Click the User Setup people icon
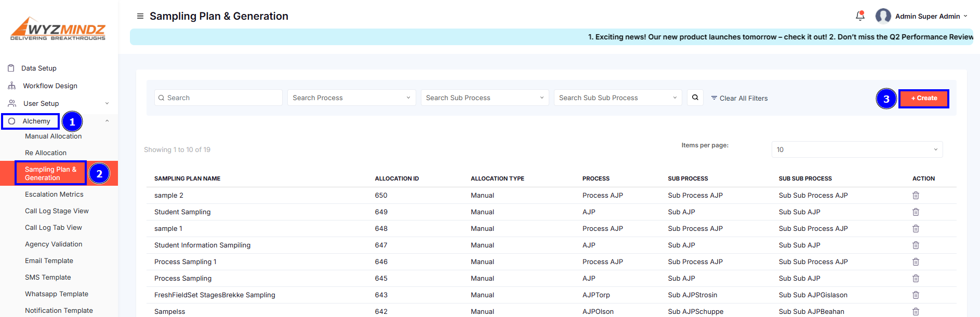This screenshot has width=980, height=317. (x=11, y=103)
